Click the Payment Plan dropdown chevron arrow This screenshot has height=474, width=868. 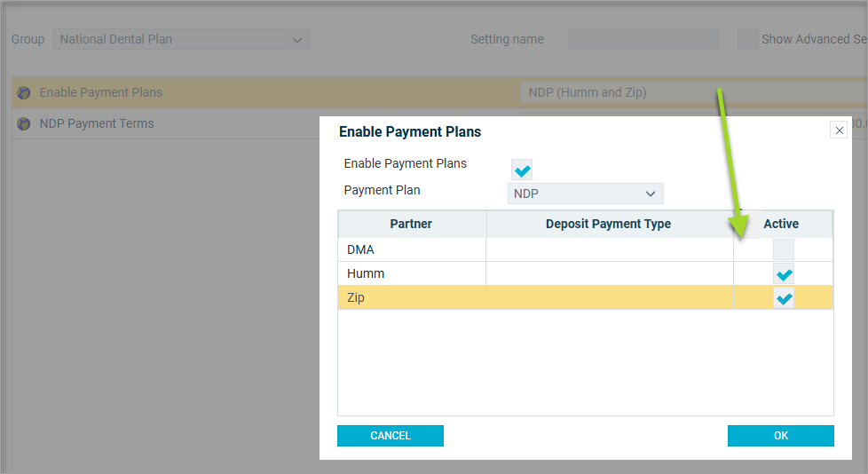651,194
